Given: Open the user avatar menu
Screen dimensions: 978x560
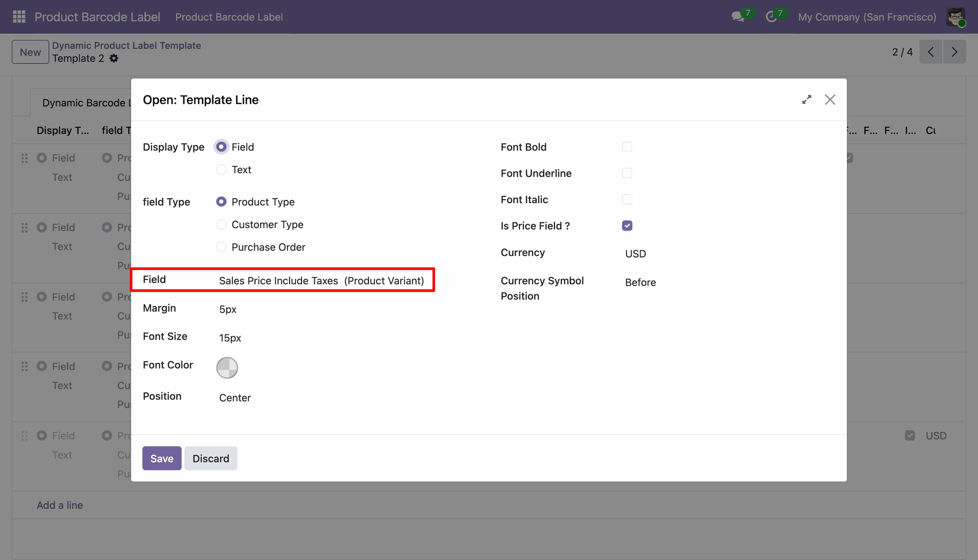Looking at the screenshot, I should pos(956,17).
